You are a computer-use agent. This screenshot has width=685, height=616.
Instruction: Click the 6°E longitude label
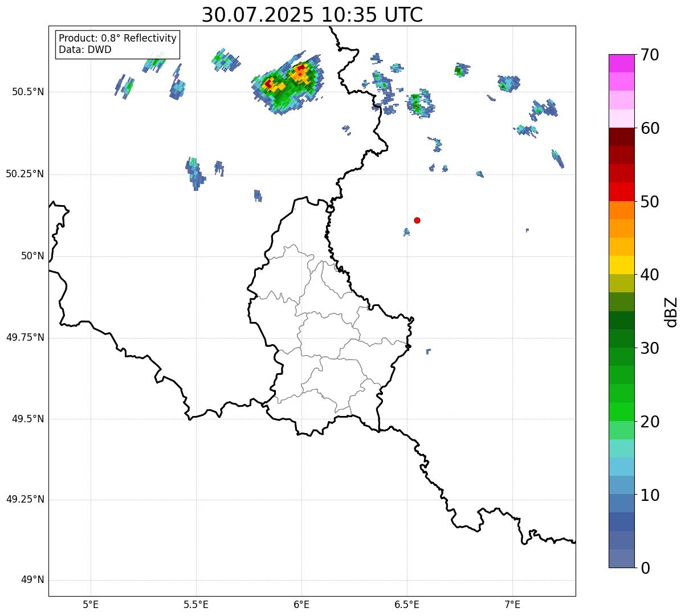coord(301,604)
